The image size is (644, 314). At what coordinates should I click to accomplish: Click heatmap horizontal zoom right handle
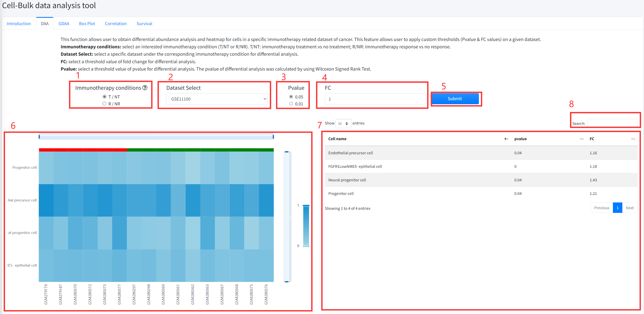point(273,137)
